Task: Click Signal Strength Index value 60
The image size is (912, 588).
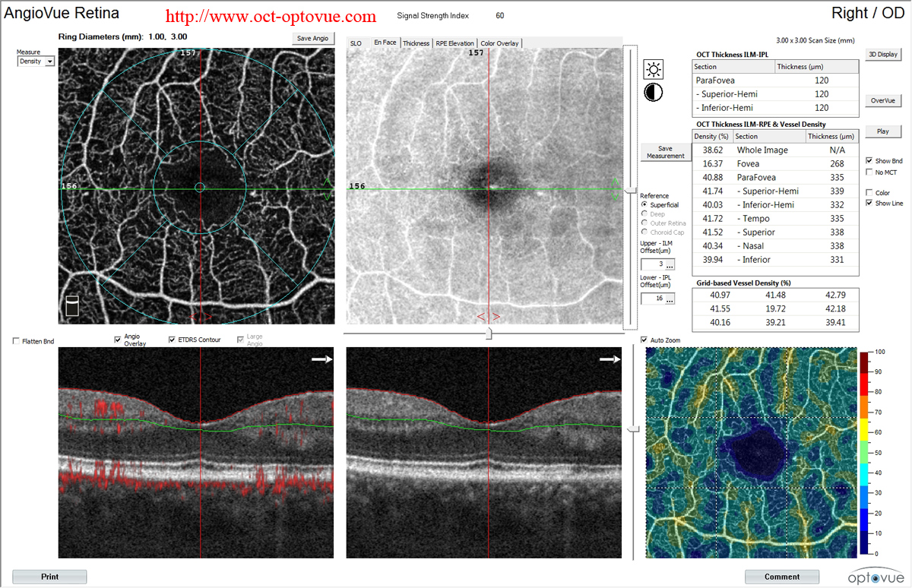Action: (499, 16)
